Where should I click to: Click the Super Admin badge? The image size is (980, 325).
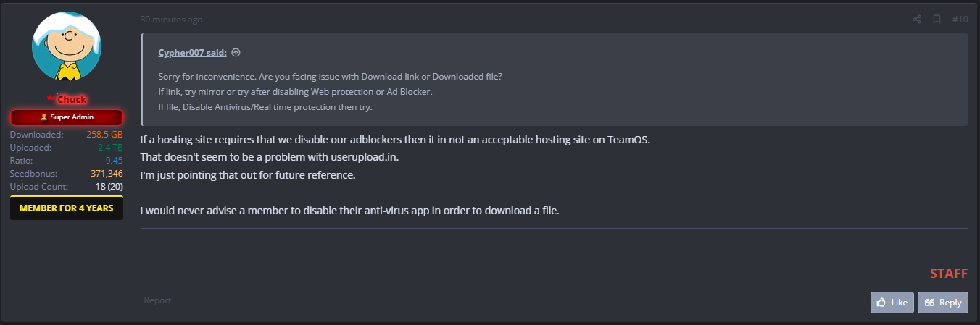pyautogui.click(x=67, y=117)
